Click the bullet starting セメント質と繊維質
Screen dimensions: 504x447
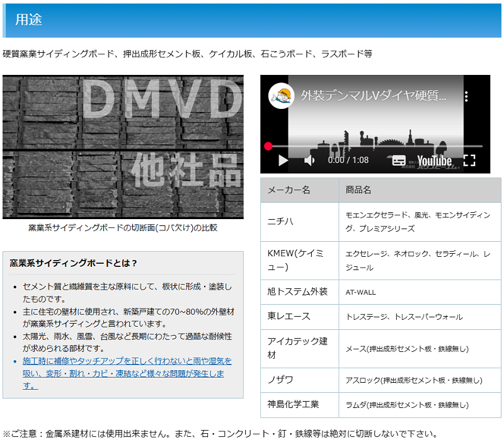click(x=127, y=293)
